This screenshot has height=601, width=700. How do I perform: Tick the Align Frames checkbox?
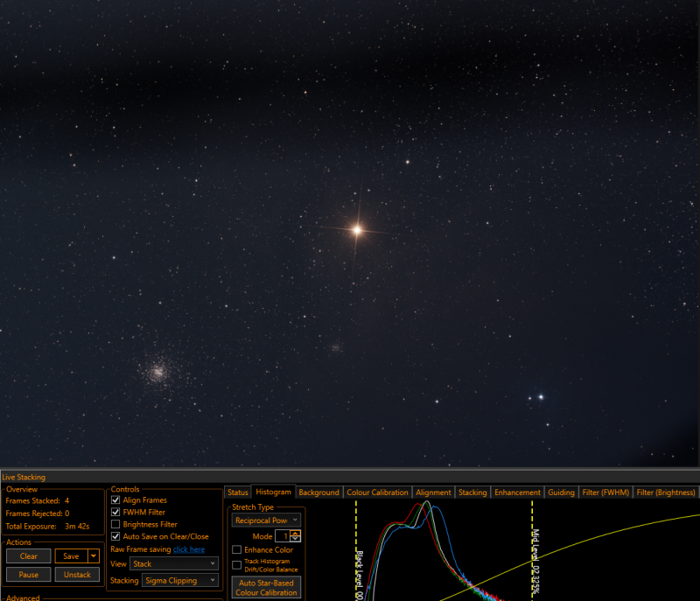point(115,500)
